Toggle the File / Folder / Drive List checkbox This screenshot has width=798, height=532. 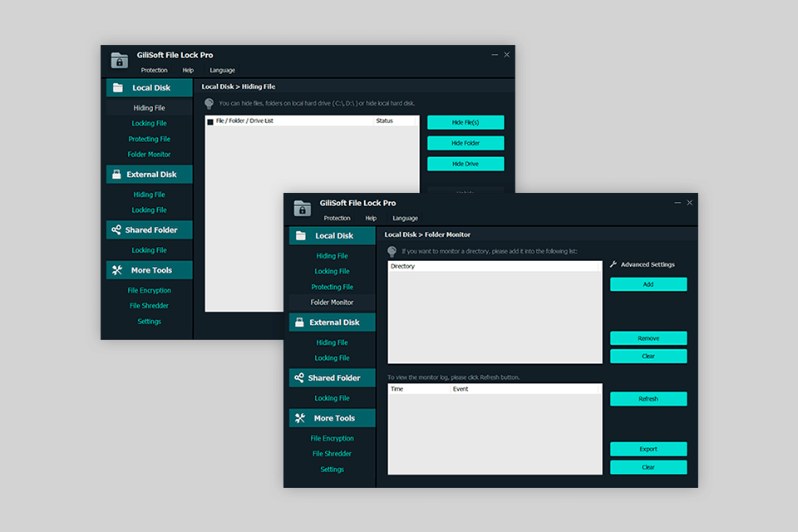210,121
